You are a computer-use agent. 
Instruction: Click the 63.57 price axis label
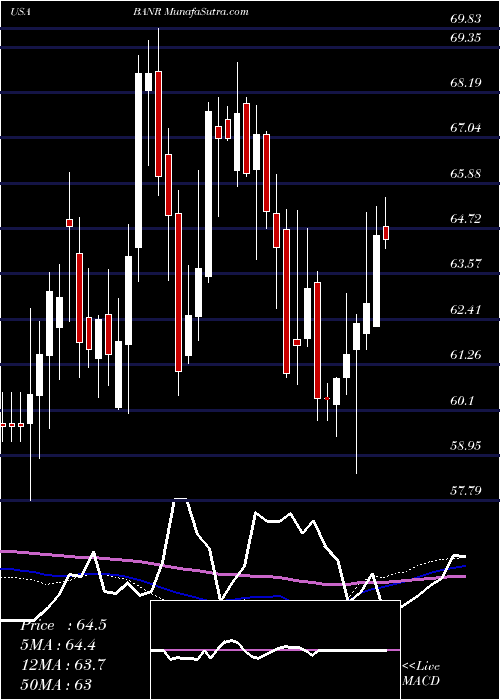point(466,264)
